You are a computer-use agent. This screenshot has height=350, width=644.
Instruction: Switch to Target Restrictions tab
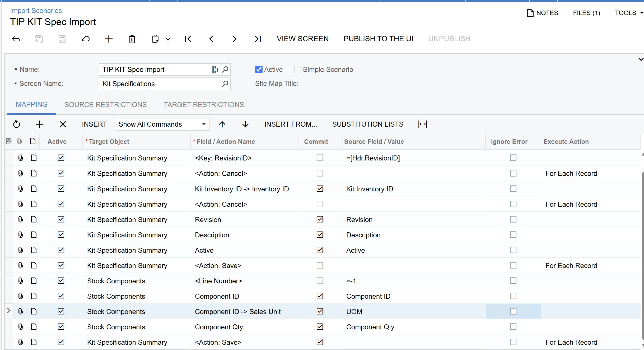[x=204, y=105]
